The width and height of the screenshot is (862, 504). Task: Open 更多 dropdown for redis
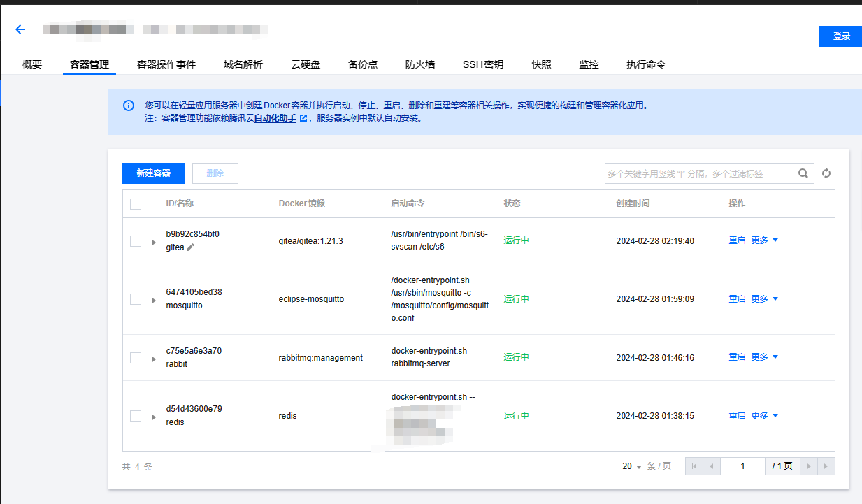[765, 416]
